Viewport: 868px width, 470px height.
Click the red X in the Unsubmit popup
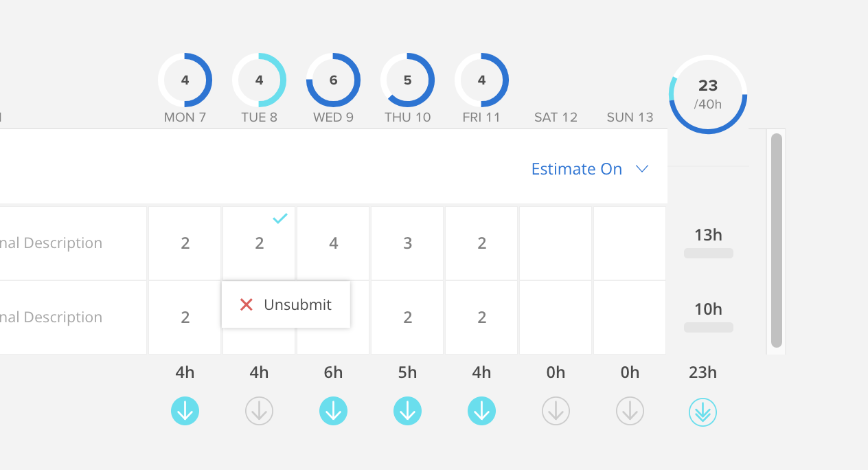coord(246,304)
